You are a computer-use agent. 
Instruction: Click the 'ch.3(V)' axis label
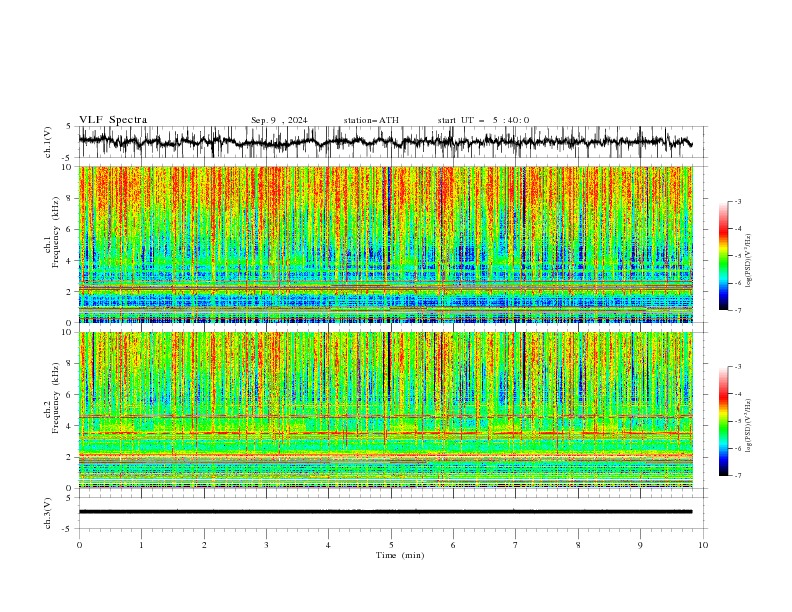(48, 513)
